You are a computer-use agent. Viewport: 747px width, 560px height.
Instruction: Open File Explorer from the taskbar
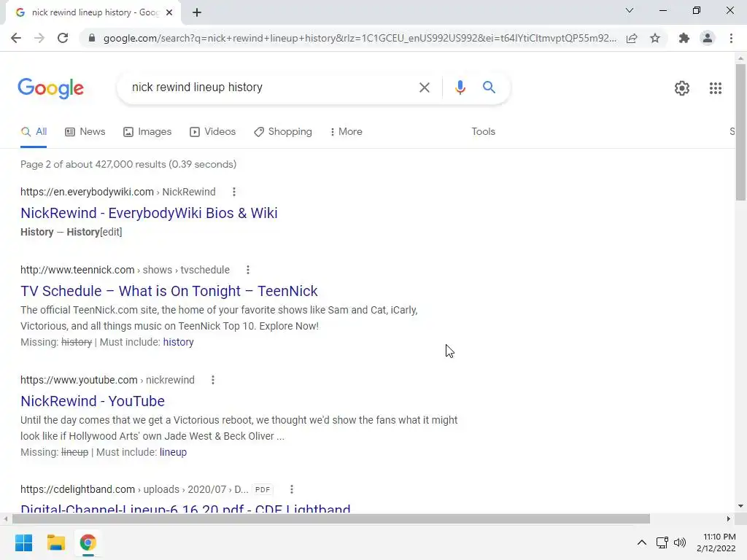(55, 542)
